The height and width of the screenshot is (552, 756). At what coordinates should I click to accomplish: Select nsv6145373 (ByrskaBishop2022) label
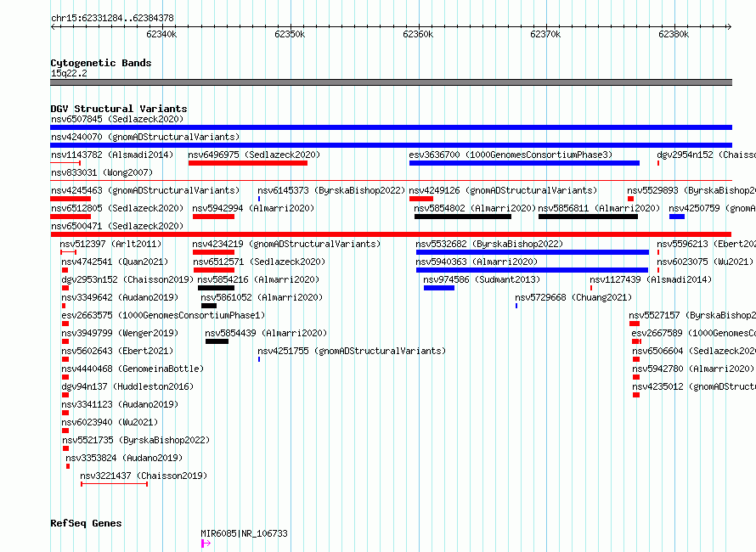tap(331, 190)
